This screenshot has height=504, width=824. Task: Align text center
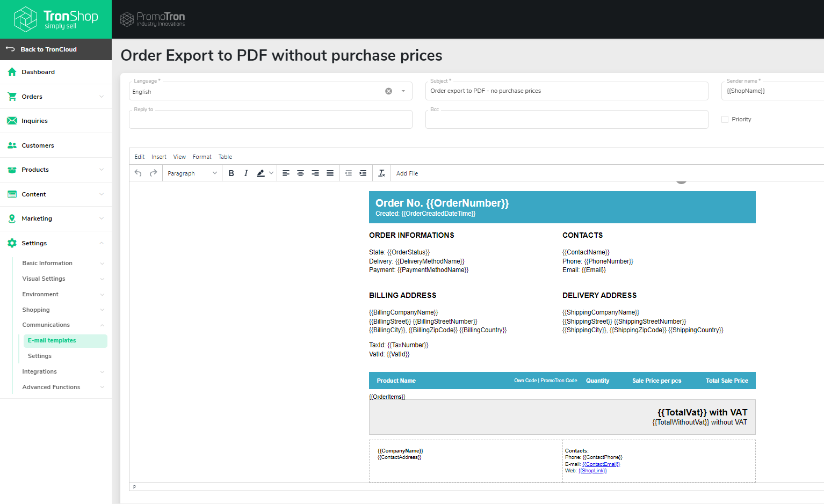pos(300,173)
